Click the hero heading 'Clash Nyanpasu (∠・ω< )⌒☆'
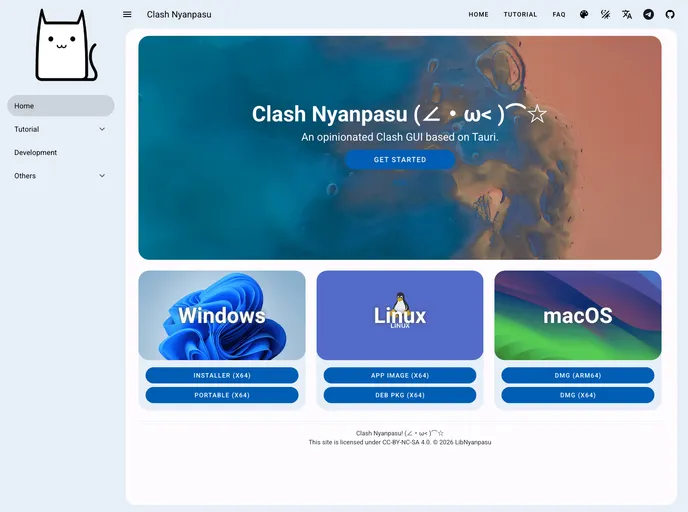This screenshot has height=512, width=688. pyautogui.click(x=399, y=114)
